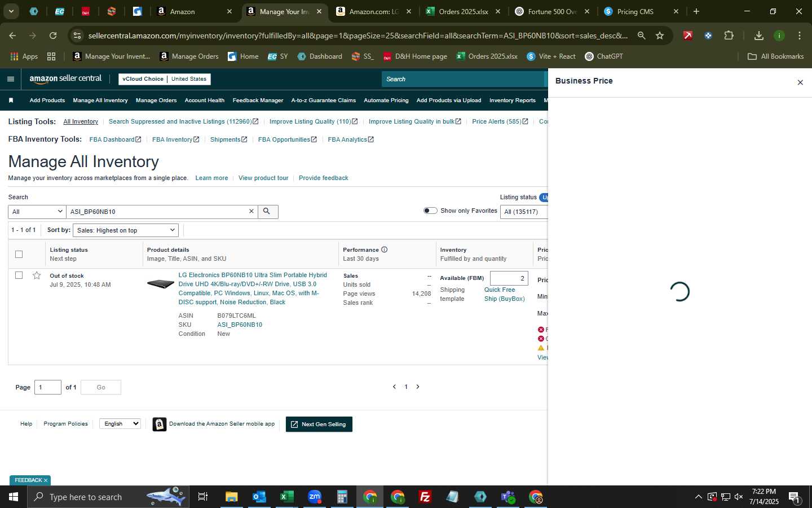Open Chrome downloads icon
The height and width of the screenshot is (508, 812).
point(758,36)
